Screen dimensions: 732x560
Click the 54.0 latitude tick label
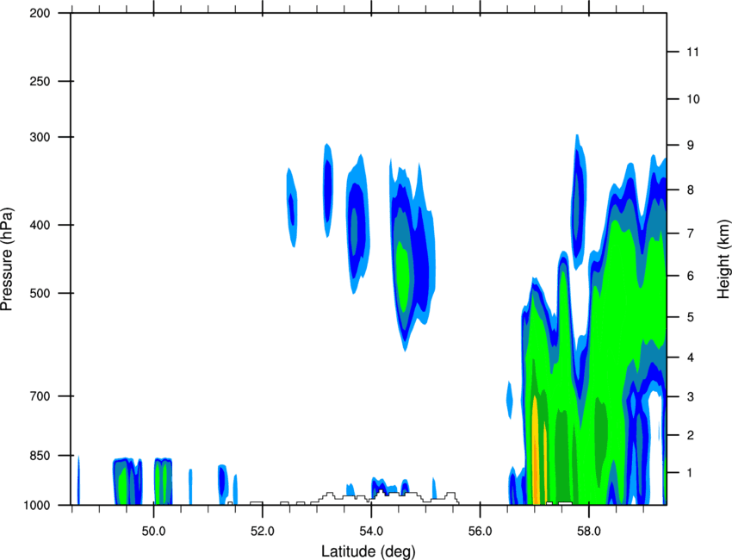coord(371,532)
